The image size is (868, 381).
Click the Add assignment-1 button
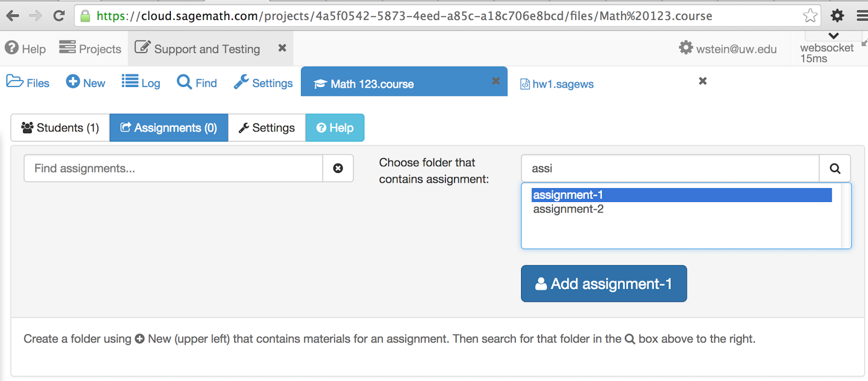coord(604,284)
